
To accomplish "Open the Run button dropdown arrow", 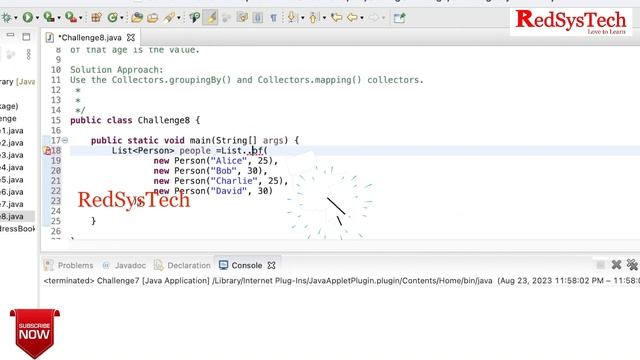I will pos(37,18).
